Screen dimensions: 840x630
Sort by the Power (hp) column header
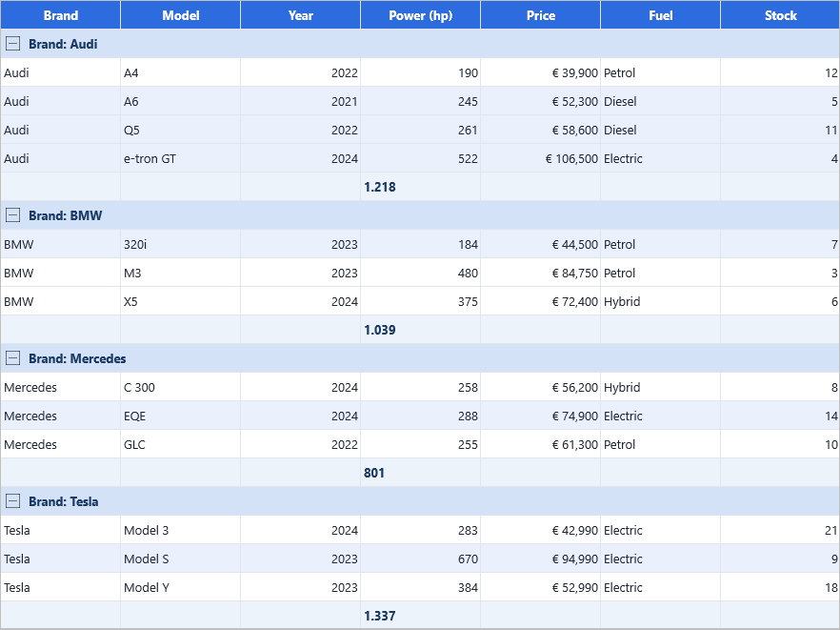click(x=421, y=15)
